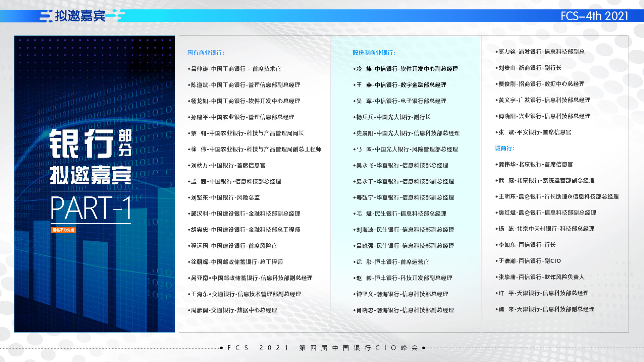Click 张斌-平安银行-首席信息官 entry
Viewport: 644px width, 362px height.
(x=533, y=132)
